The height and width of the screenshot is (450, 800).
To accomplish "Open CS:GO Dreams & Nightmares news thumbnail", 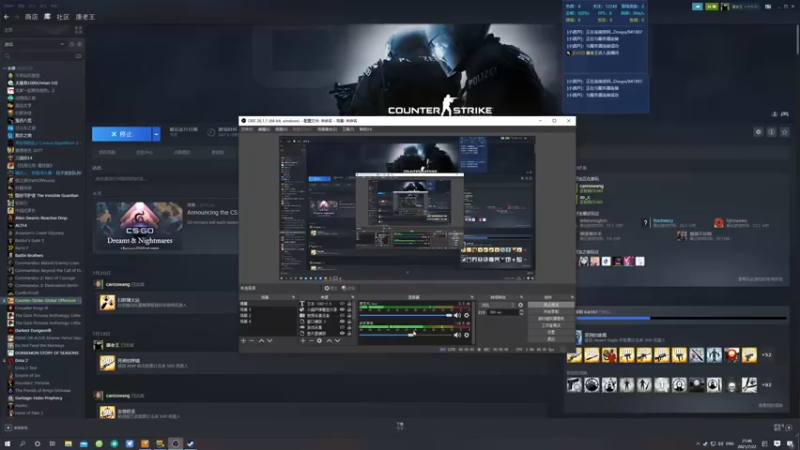I will click(139, 226).
